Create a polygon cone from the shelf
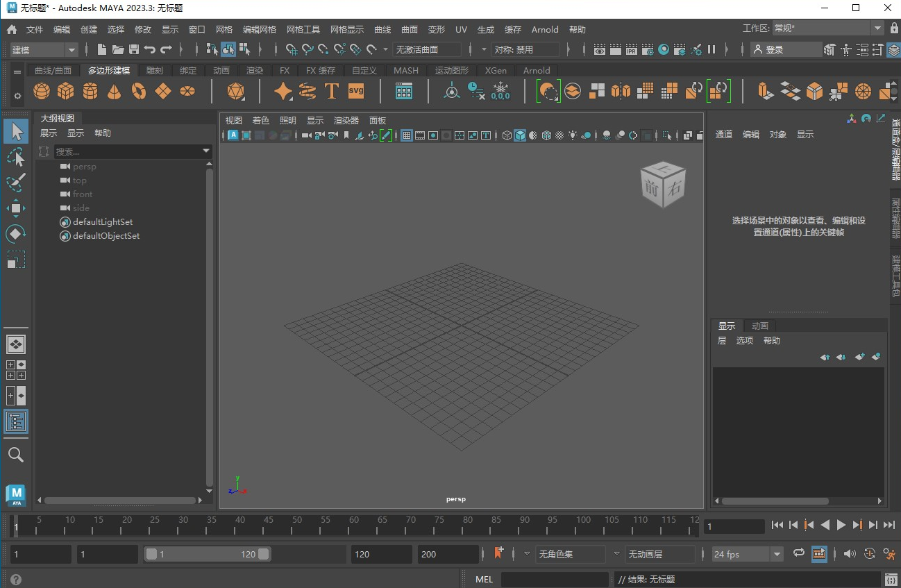901x588 pixels. (115, 91)
